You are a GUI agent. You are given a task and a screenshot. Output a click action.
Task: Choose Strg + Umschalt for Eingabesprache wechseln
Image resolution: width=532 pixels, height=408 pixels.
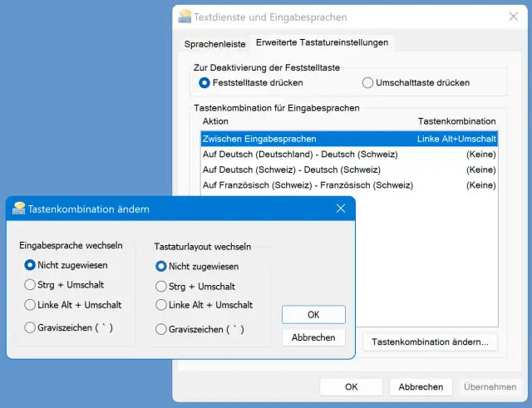[x=31, y=285]
